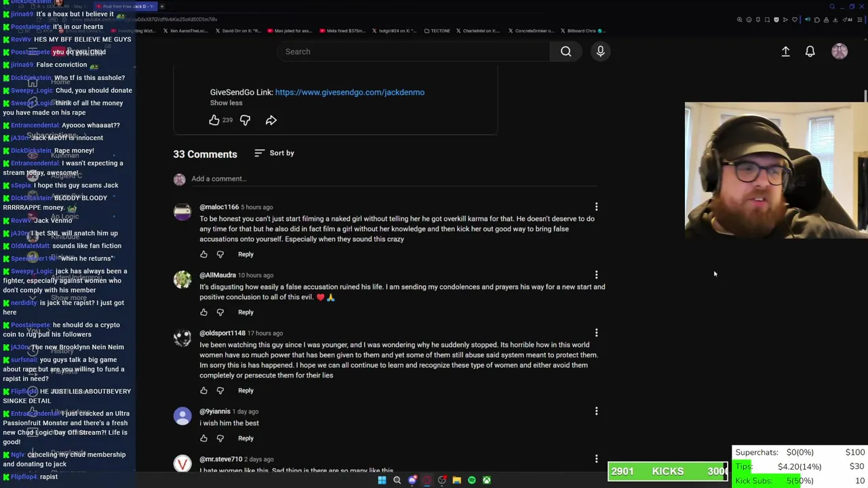Open the ConcreteDrinker bookmark

point(530,30)
